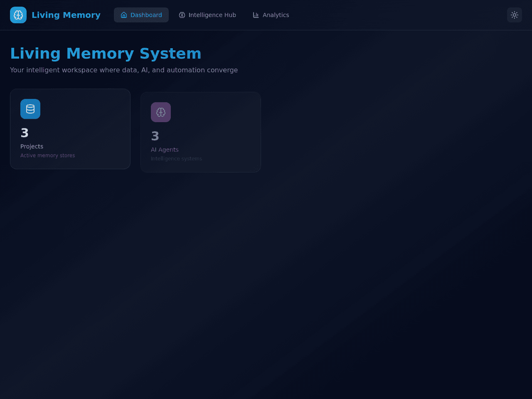532x399 pixels.
Task: Click the Intelligence systems subtitle
Action: tap(176, 159)
